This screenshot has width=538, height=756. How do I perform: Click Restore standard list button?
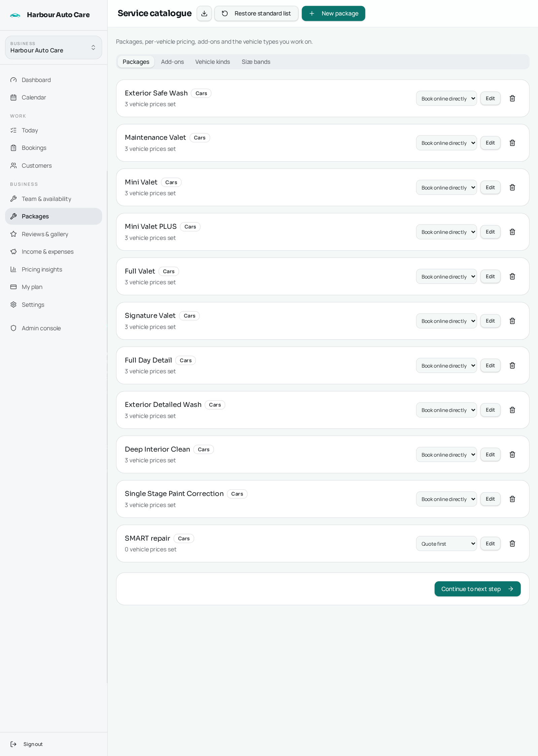tap(256, 13)
